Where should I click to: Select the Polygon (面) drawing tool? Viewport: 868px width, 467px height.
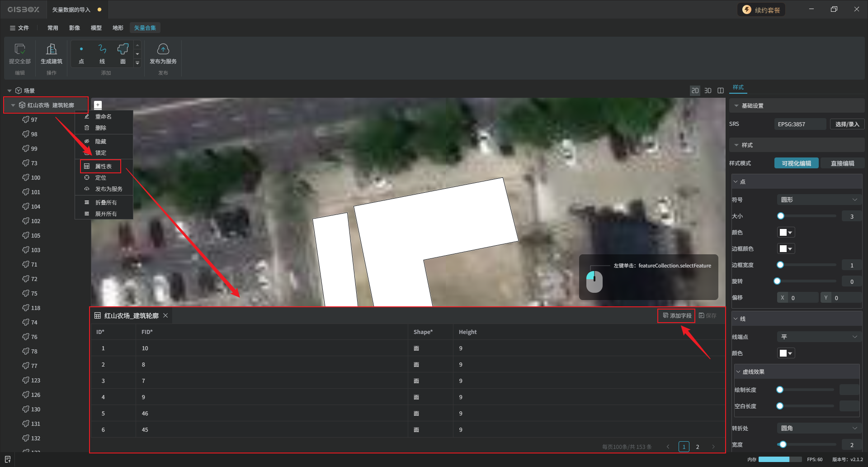pos(123,53)
